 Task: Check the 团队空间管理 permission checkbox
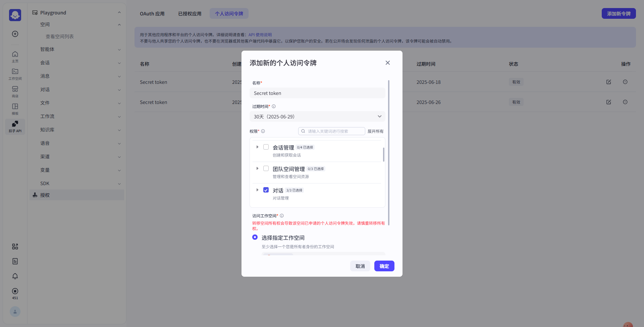266,169
